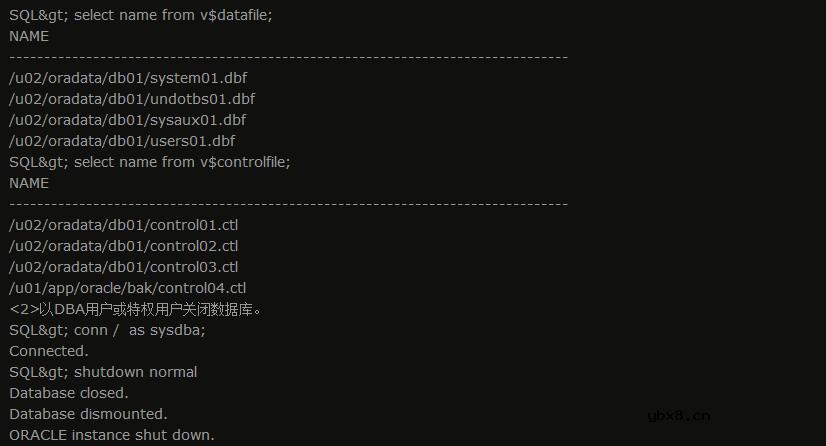
Task: Select the undotbs01.dbf path line
Action: pyautogui.click(x=132, y=99)
